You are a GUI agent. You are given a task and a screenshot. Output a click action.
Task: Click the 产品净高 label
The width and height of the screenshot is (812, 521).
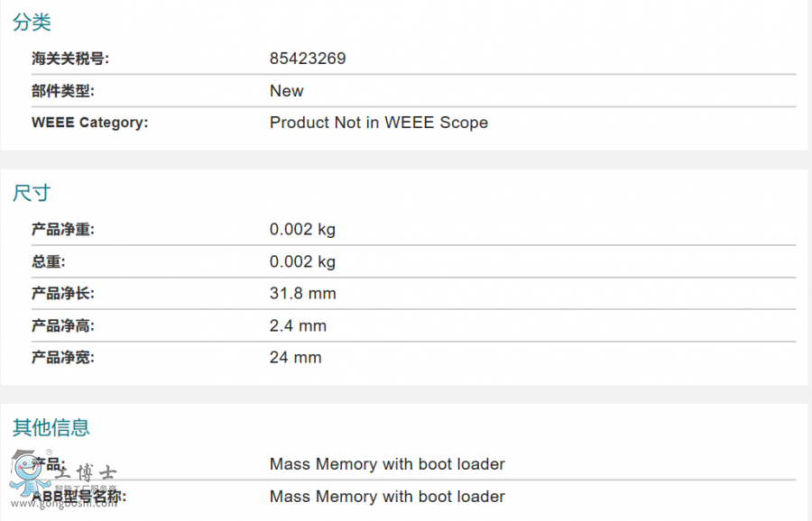[x=63, y=325]
